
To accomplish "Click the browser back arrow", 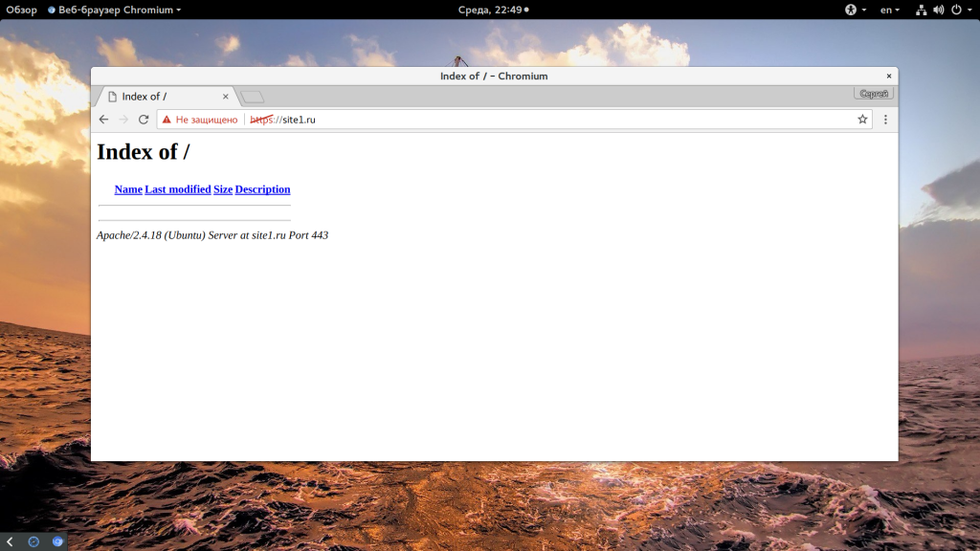I will click(103, 120).
